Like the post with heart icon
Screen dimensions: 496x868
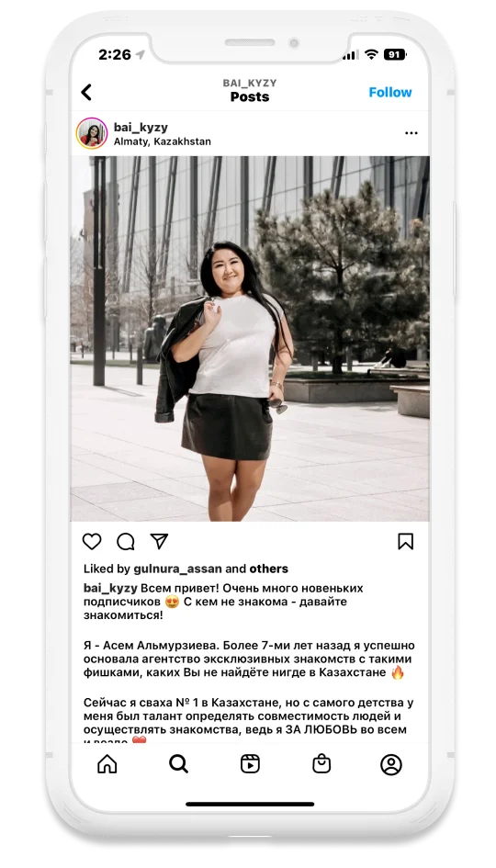coord(92,541)
